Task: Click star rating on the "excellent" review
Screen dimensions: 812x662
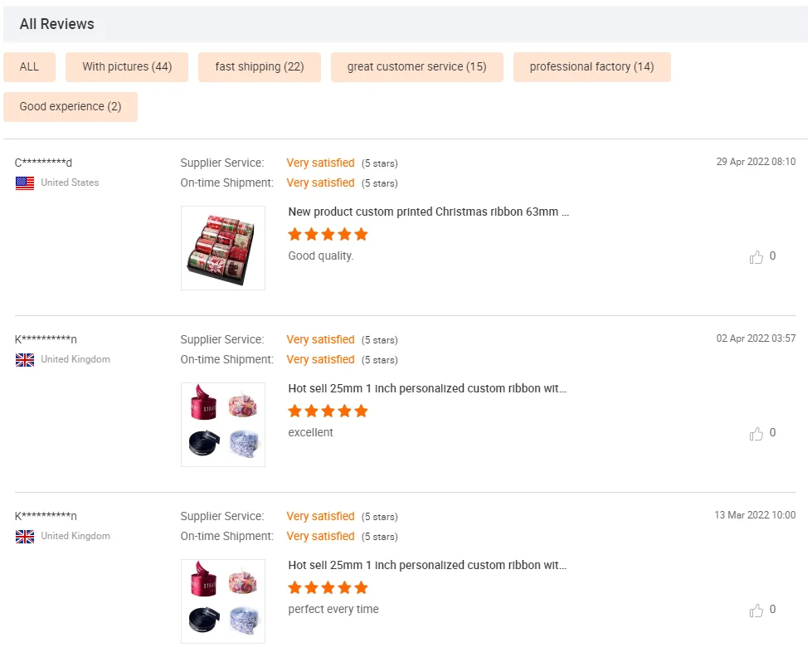Action: click(x=328, y=411)
